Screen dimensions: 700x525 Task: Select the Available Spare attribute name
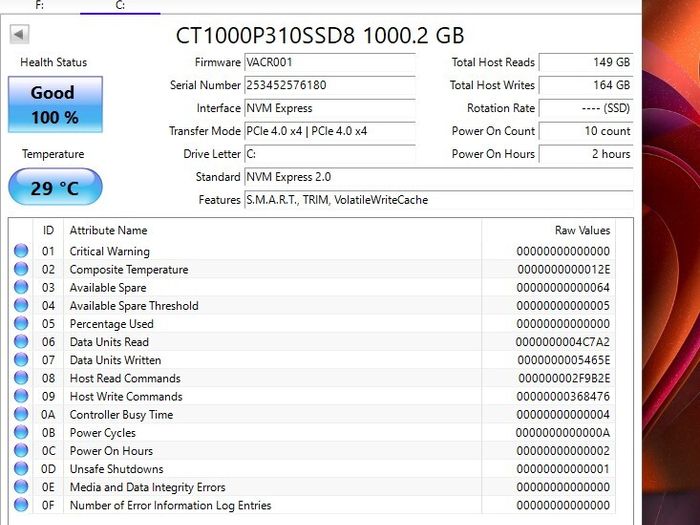pos(108,288)
